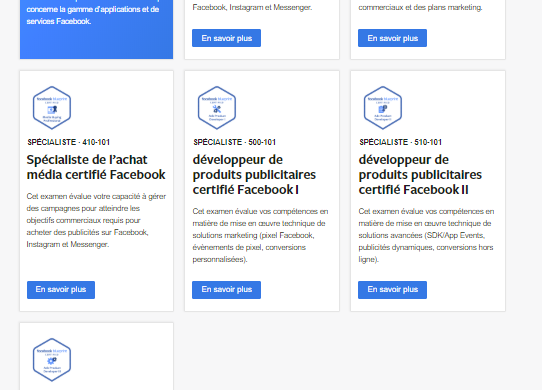
Task: Click description mentioning pixel Facebook conversions personnalisées
Action: [x=260, y=235]
